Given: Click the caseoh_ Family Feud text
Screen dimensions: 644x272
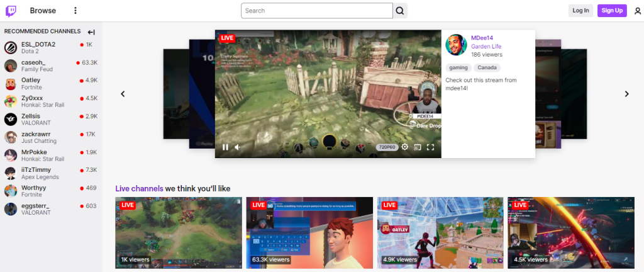Looking at the screenshot, I should click(x=37, y=69).
